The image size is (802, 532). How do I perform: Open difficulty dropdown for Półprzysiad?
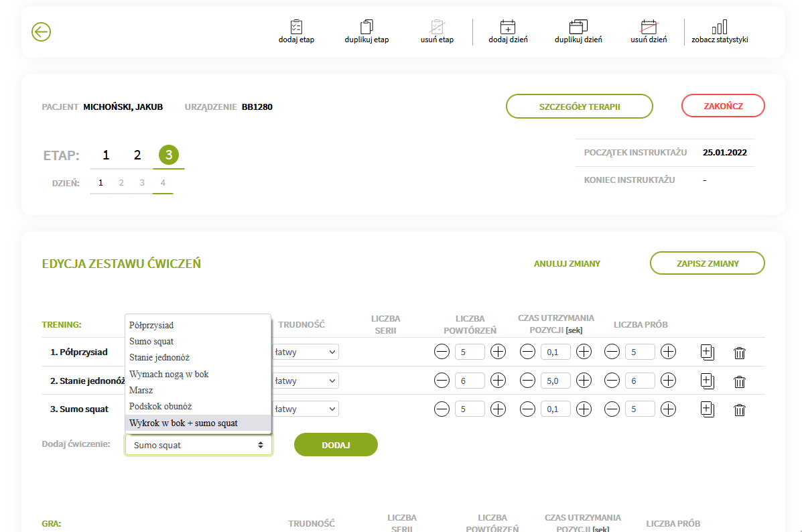(x=305, y=352)
